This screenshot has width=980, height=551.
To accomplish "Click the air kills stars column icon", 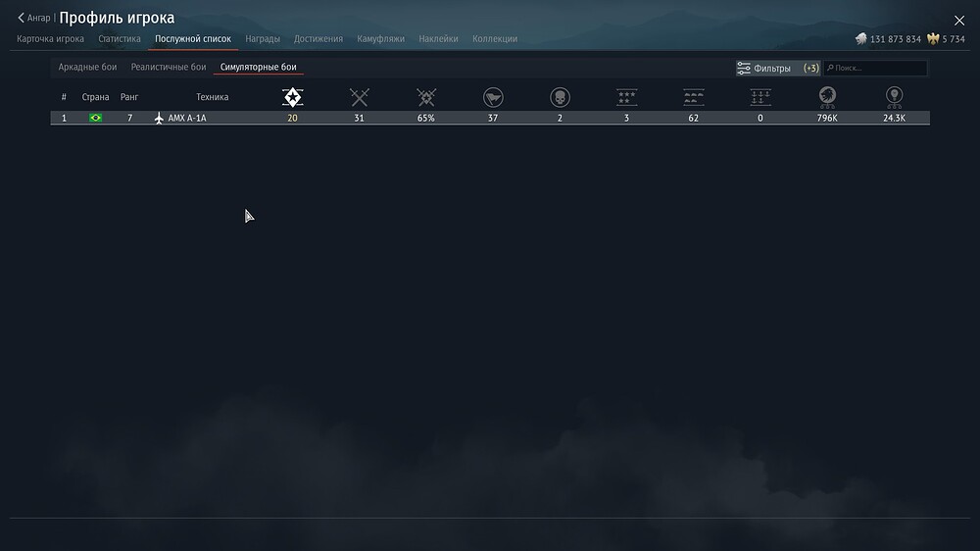I will tap(627, 97).
